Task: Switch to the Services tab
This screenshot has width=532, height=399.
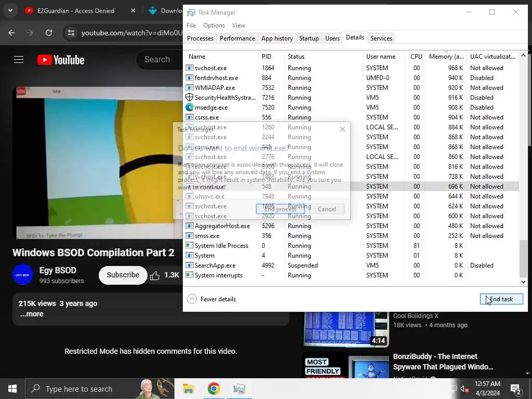Action: [x=381, y=38]
